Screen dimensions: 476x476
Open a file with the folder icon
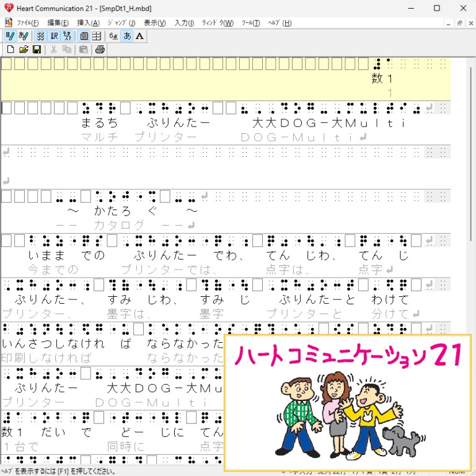pyautogui.click(x=24, y=49)
